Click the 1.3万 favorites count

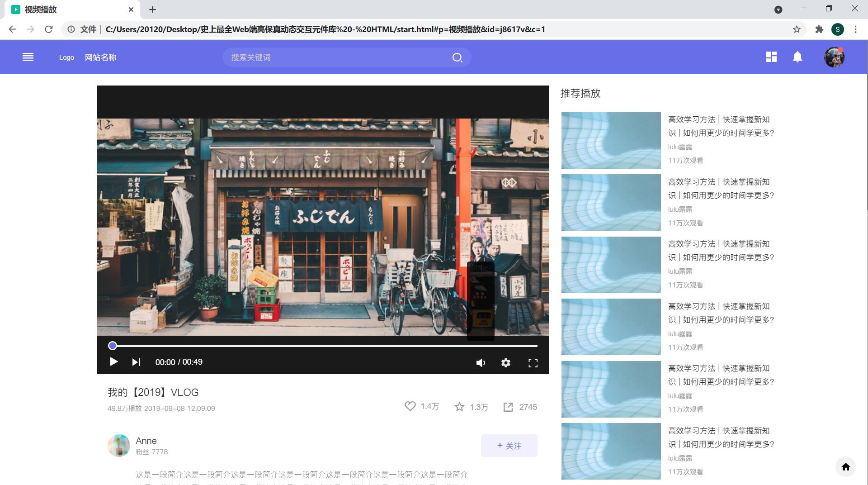coord(479,407)
